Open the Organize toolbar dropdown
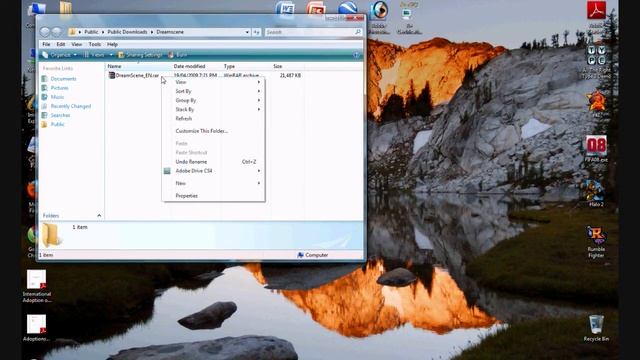The image size is (640, 360). tap(60, 55)
